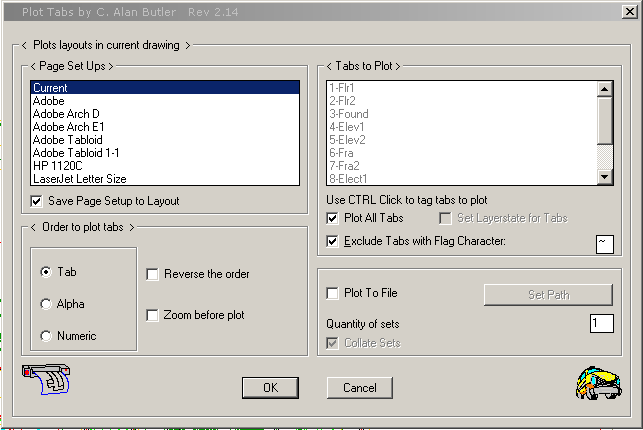Screen dimensions: 643x430
Task: Toggle Exclude Tabs with Flag Character checkbox
Action: click(x=334, y=241)
